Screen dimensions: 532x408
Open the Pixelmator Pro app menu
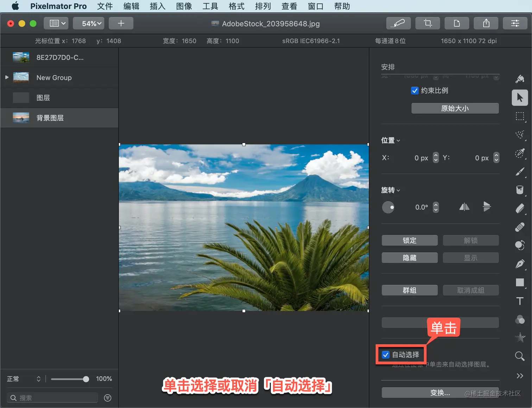click(58, 6)
